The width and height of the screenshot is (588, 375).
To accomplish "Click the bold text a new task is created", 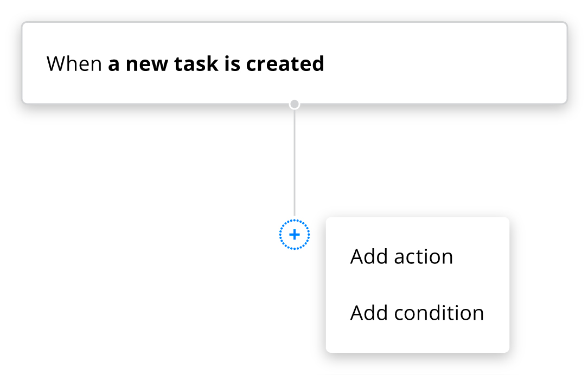I will 216,63.
